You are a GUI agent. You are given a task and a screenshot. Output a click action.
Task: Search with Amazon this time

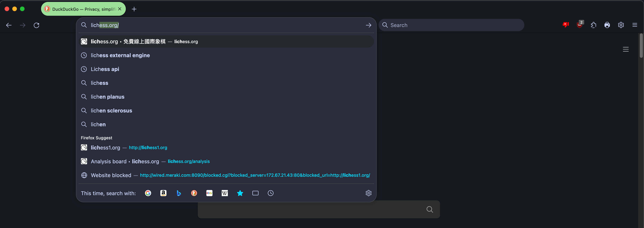[x=163, y=193]
